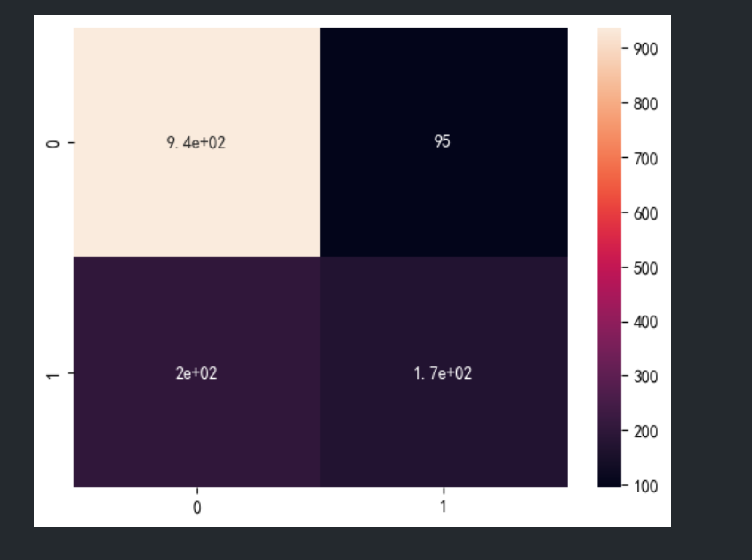Click the x-axis label 1
Screen dimensions: 752x560
pos(444,506)
